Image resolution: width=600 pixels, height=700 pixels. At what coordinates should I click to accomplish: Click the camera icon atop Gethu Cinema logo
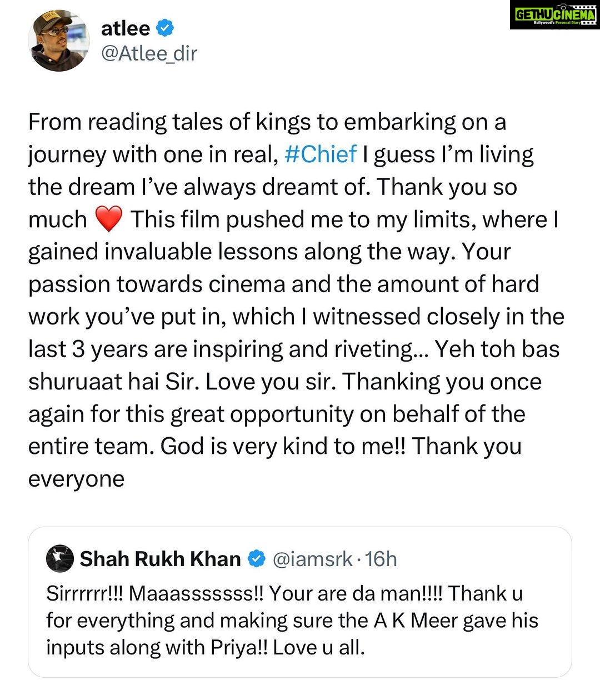pyautogui.click(x=562, y=6)
